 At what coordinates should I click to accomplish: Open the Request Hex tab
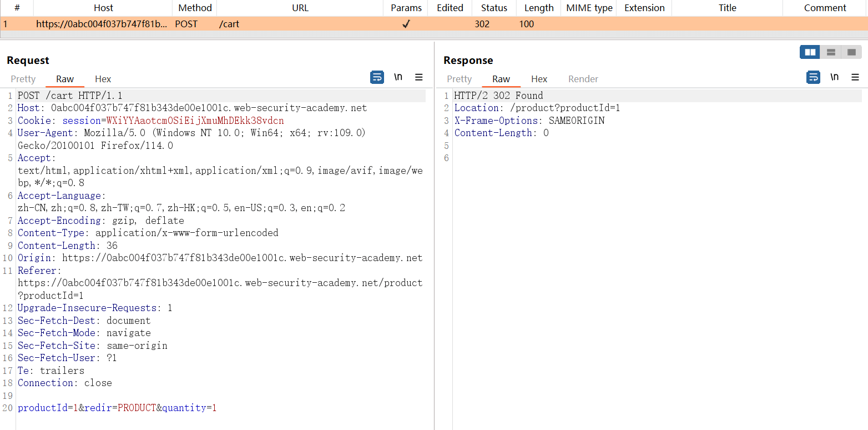(x=103, y=79)
